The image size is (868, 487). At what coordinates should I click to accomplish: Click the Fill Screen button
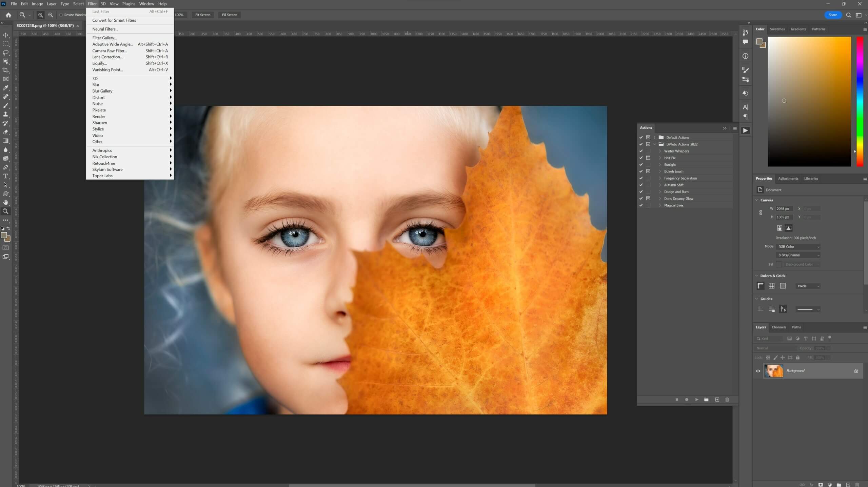click(230, 15)
